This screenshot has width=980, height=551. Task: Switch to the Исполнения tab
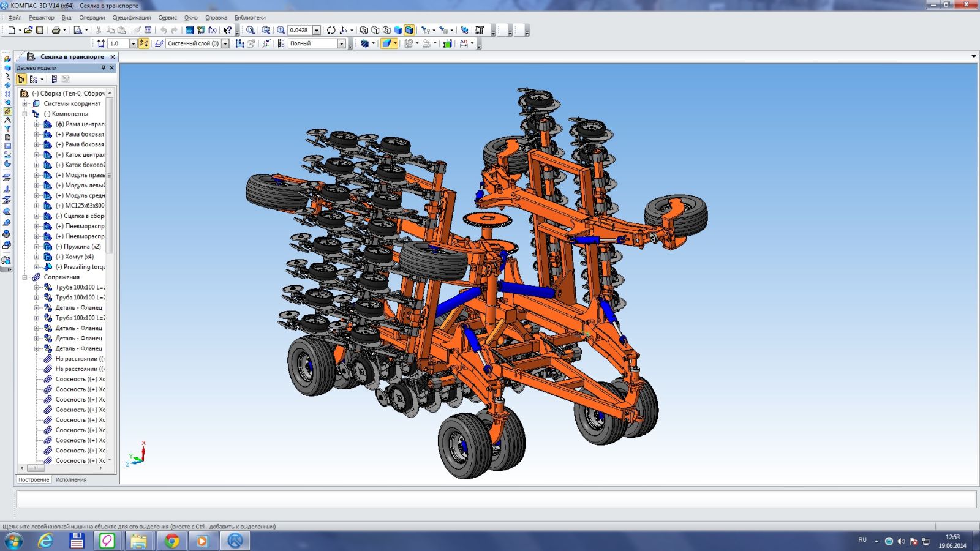tap(71, 480)
